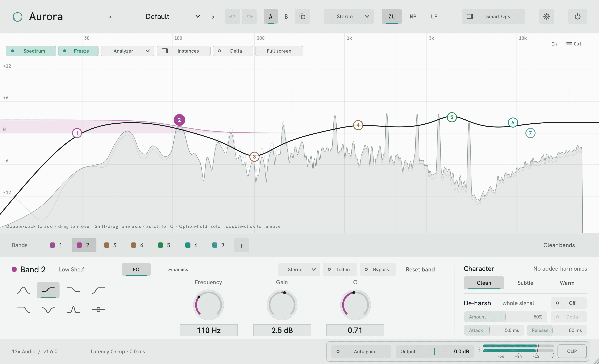
Task: Click Clear bands
Action: [x=559, y=245]
